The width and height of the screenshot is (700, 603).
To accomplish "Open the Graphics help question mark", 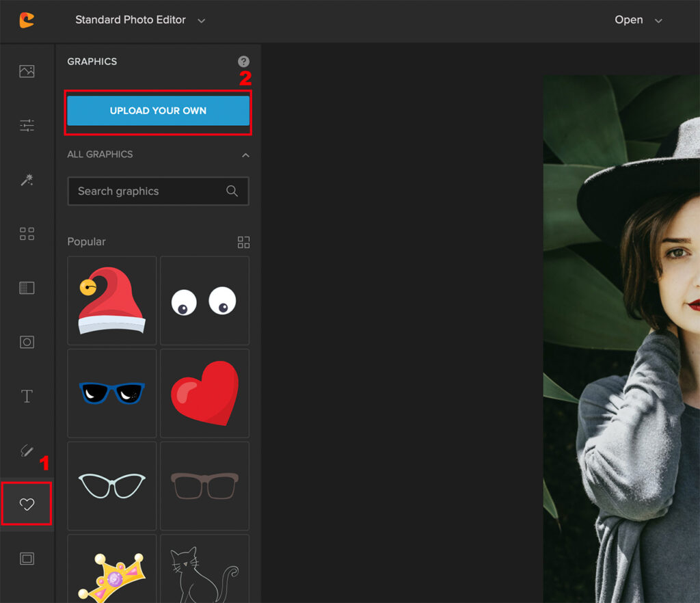I will [243, 62].
